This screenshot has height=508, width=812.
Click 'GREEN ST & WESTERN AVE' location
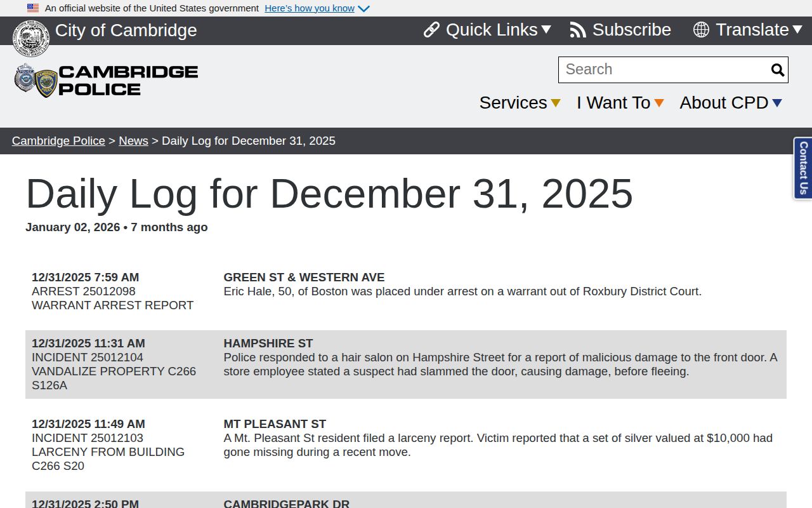point(304,277)
